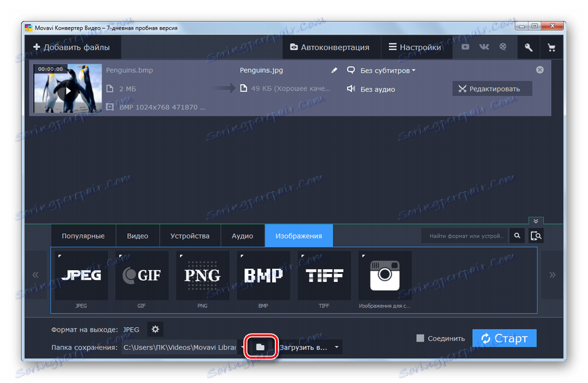The width and height of the screenshot is (588, 383).
Task: Open the shopping cart icon
Action: point(551,47)
